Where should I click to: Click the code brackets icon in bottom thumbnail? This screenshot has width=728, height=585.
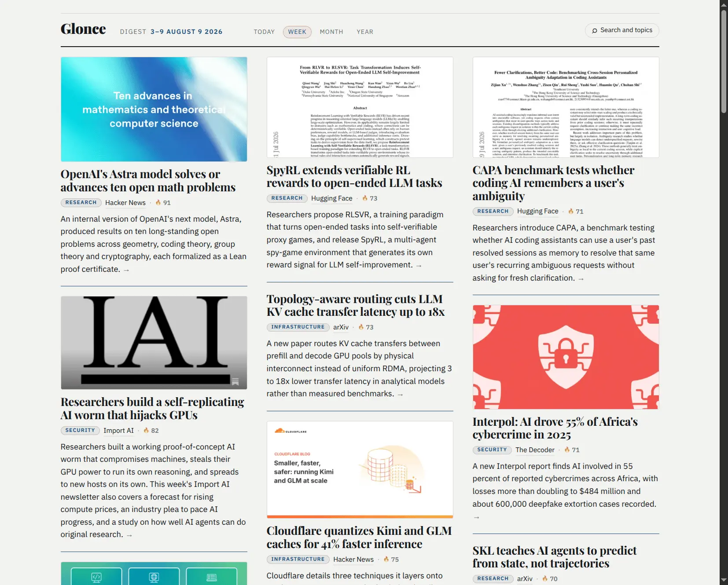pos(96,577)
